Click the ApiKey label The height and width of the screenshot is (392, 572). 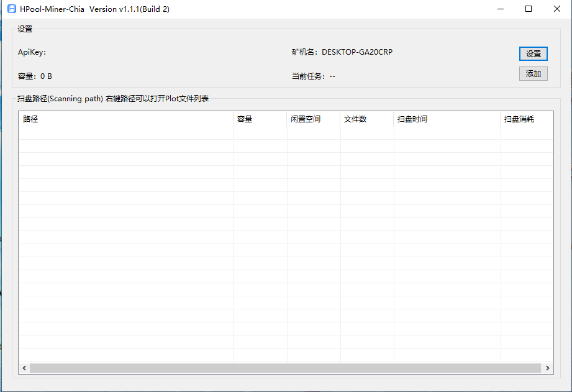[32, 52]
